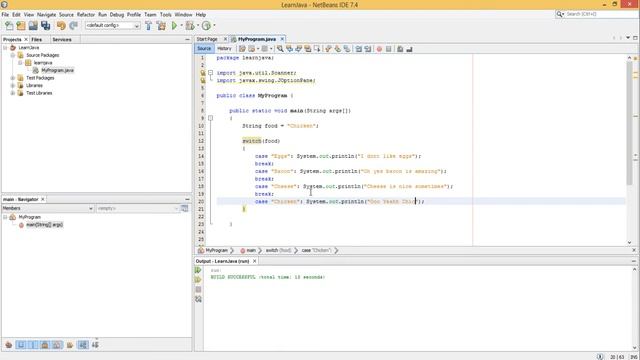The height and width of the screenshot is (360, 640).
Task: Expand the Test Packages node
Action: pyautogui.click(x=13, y=78)
